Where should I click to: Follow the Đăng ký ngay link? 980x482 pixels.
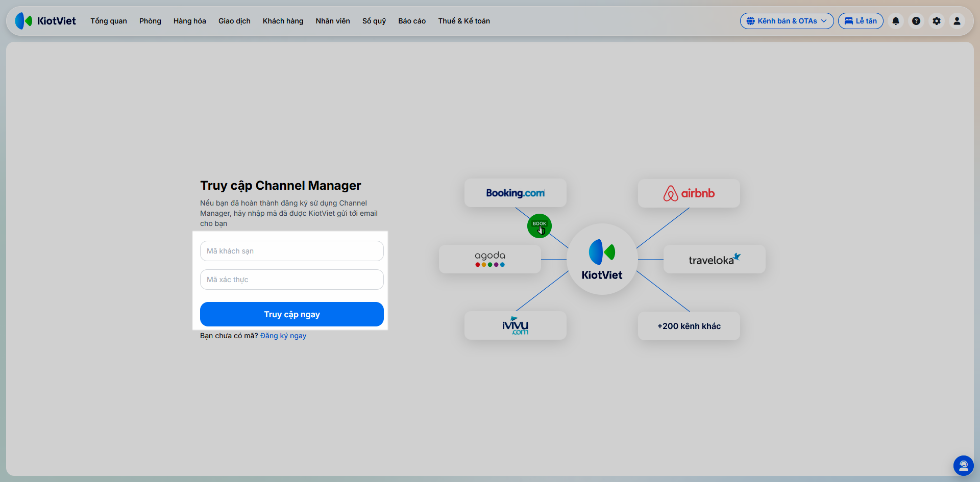click(x=283, y=336)
